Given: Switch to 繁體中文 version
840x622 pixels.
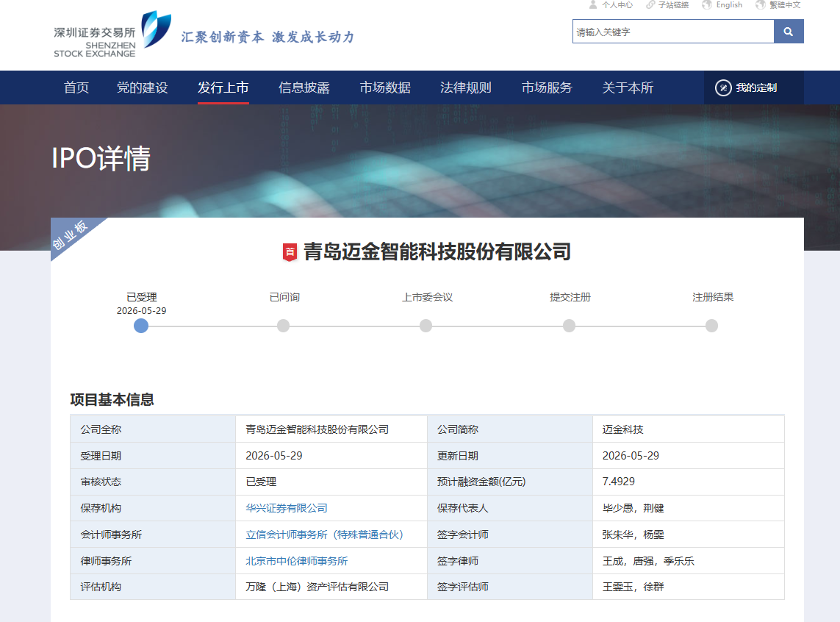Looking at the screenshot, I should (785, 5).
